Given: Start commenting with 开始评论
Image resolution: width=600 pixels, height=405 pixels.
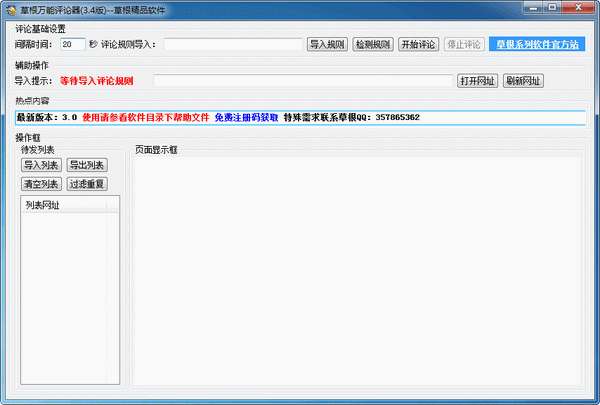Looking at the screenshot, I should (x=418, y=44).
